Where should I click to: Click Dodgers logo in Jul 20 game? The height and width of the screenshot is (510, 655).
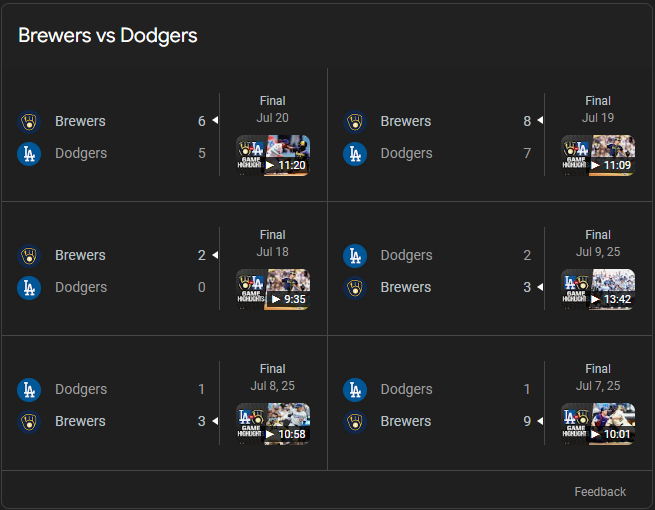click(x=29, y=154)
